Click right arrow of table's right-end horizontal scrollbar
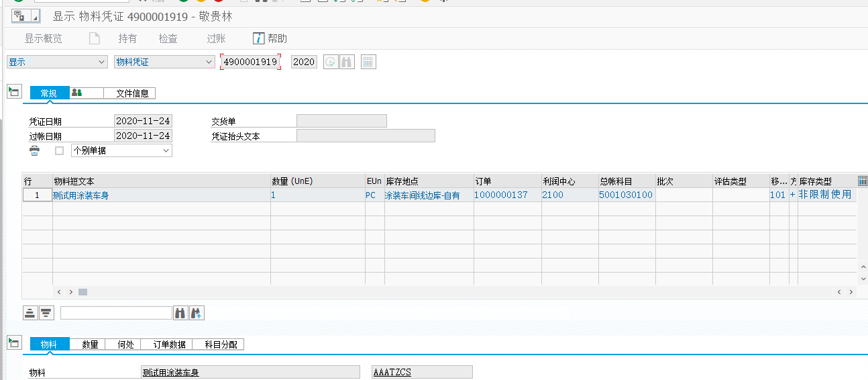 point(851,292)
